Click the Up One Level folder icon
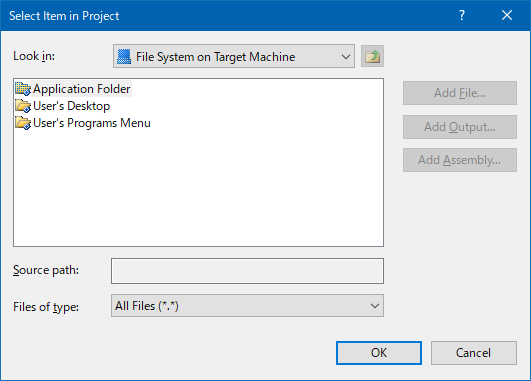This screenshot has width=531, height=381. [x=372, y=56]
